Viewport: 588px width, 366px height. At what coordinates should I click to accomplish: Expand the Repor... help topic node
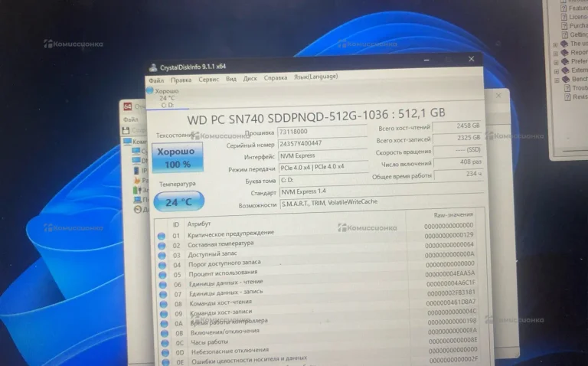(x=556, y=54)
